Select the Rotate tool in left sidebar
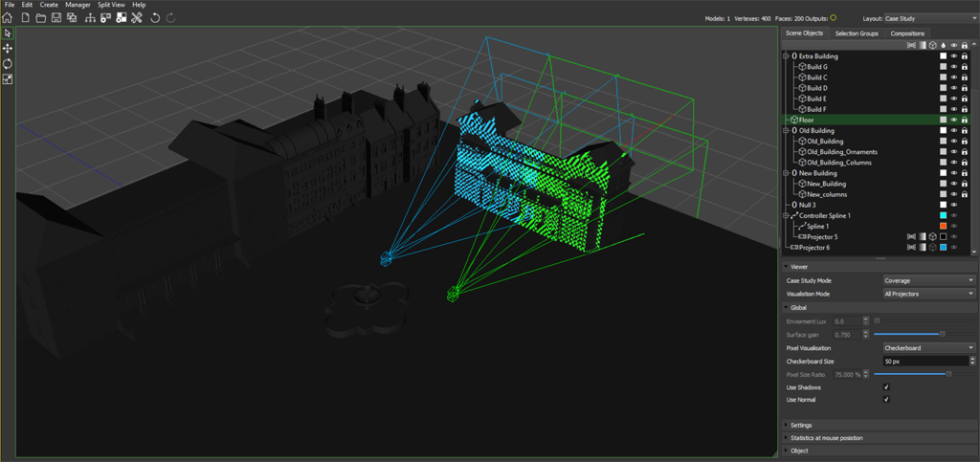The width and height of the screenshot is (980, 462). [8, 63]
